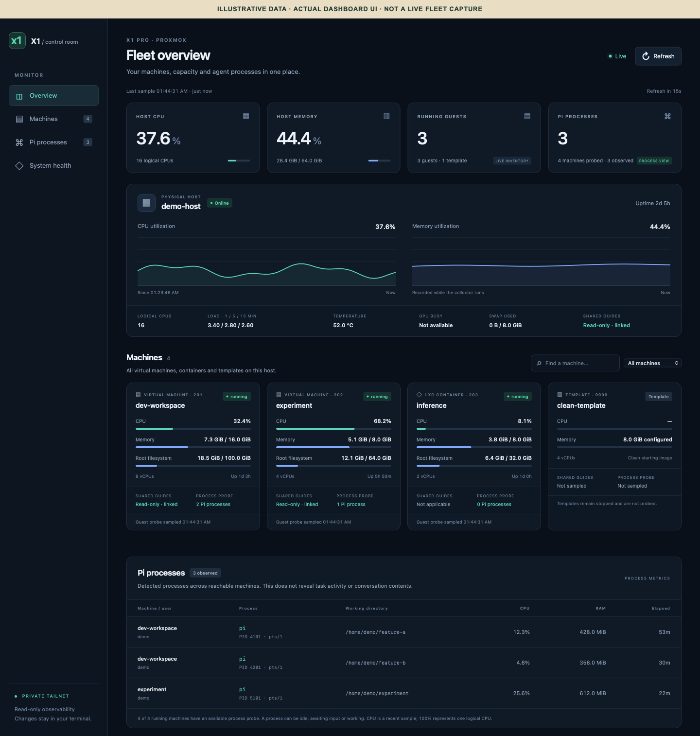Click the 52.0 °C temperature value
This screenshot has width=700, height=736.
click(343, 326)
